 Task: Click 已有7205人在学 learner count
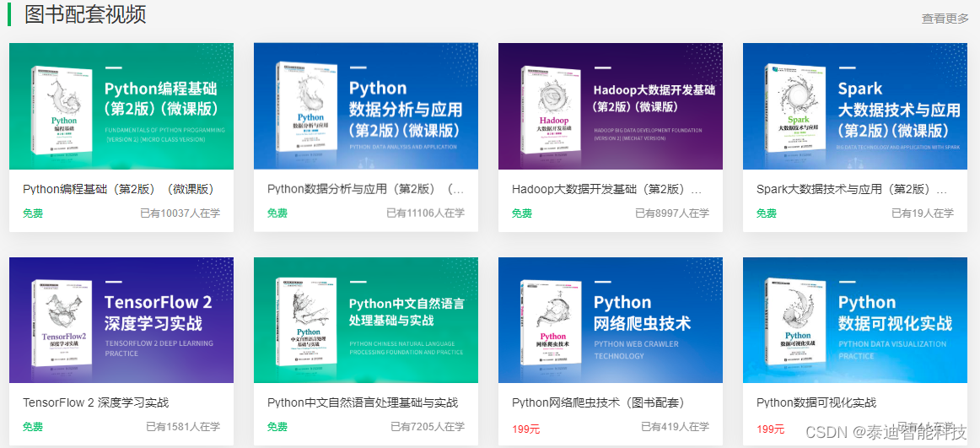[428, 428]
